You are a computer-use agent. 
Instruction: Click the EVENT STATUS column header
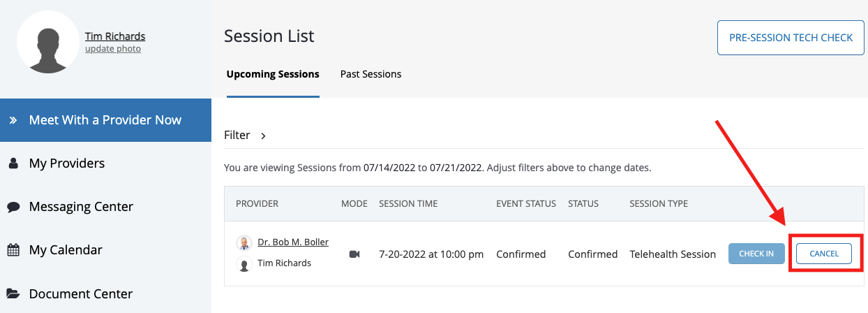tap(526, 204)
